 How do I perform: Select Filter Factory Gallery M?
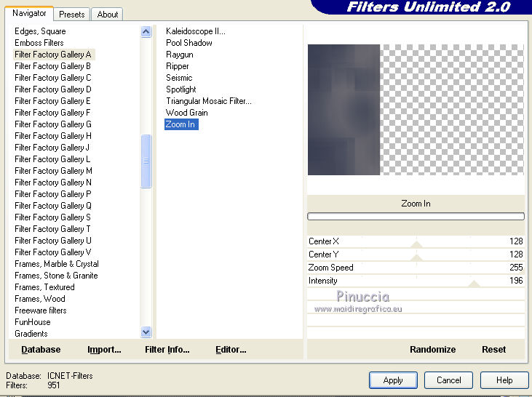53,171
